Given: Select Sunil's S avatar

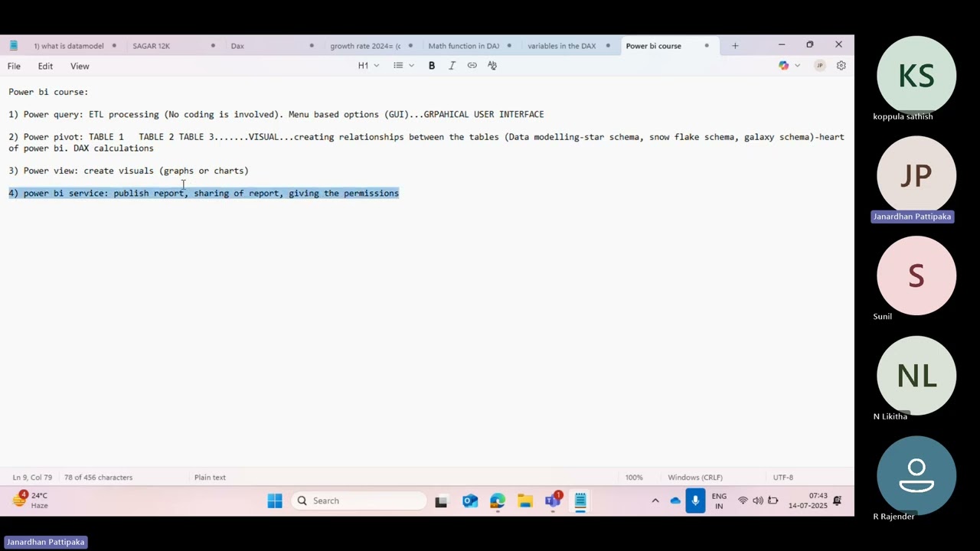Looking at the screenshot, I should [916, 275].
